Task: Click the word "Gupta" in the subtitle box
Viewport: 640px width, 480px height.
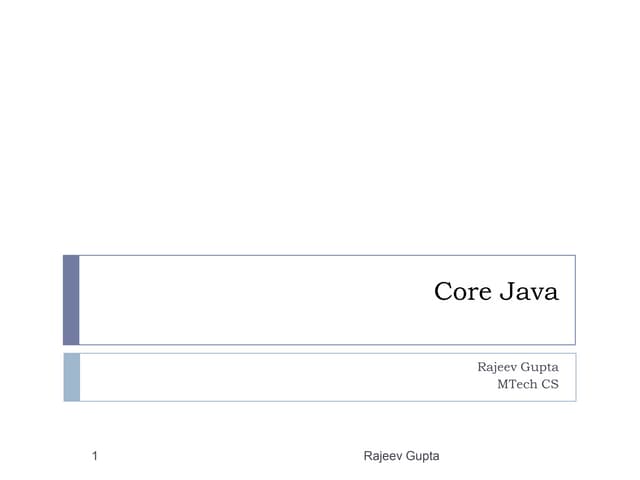Action: [x=540, y=367]
